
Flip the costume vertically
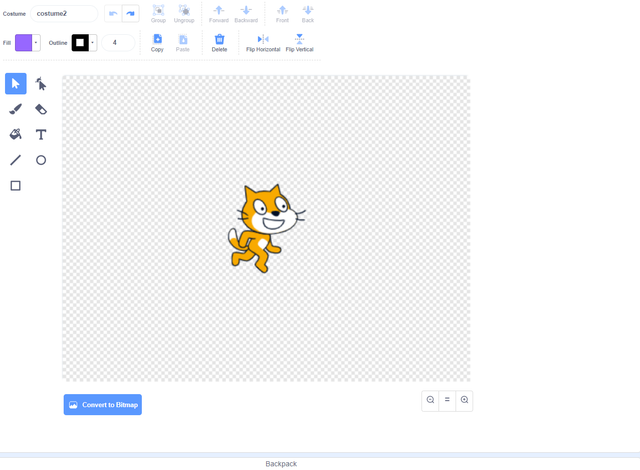300,43
